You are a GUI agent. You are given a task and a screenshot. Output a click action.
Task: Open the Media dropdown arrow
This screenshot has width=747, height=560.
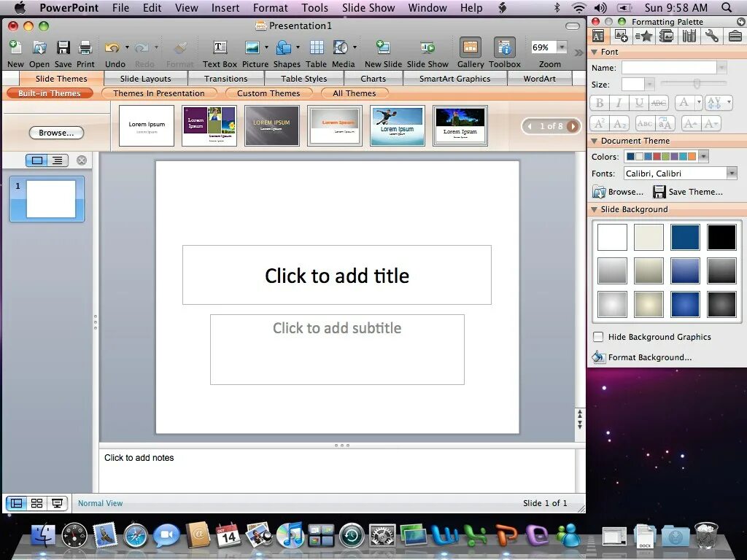pyautogui.click(x=355, y=47)
